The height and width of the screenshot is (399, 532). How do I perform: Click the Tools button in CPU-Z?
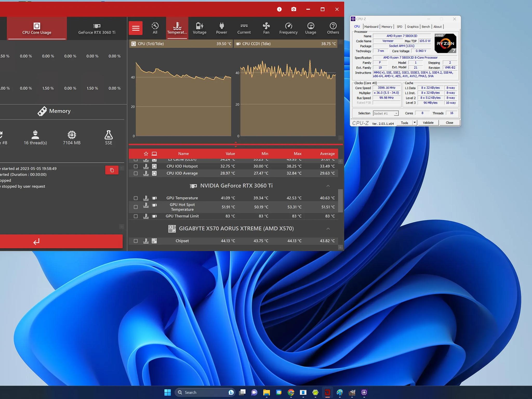point(404,123)
